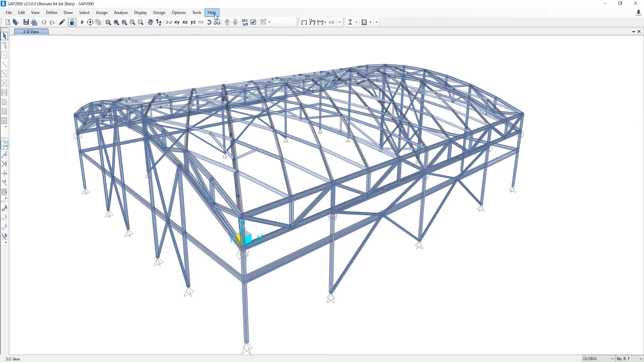The width and height of the screenshot is (644, 362).
Task: Toggle the Set Display Options checkmark icon
Action: click(254, 22)
